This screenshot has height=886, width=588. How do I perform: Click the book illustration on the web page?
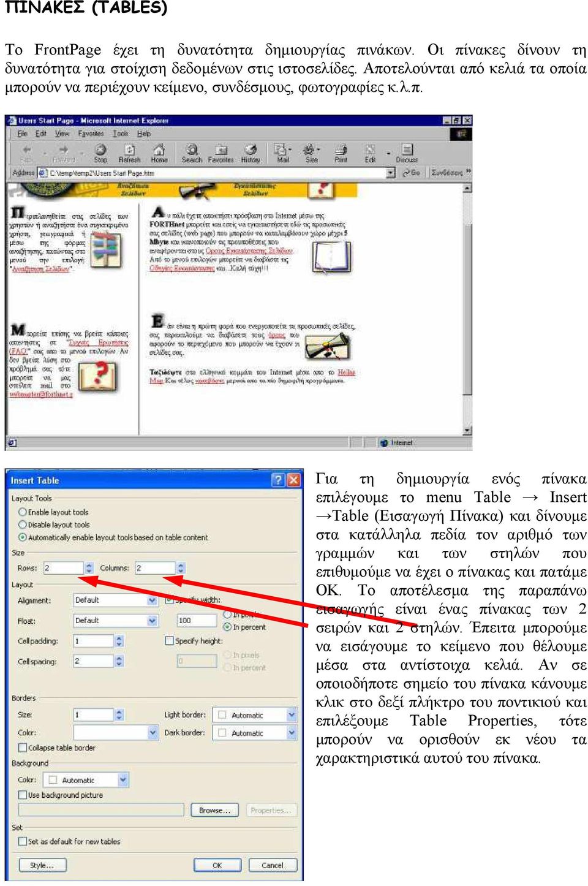(x=331, y=258)
